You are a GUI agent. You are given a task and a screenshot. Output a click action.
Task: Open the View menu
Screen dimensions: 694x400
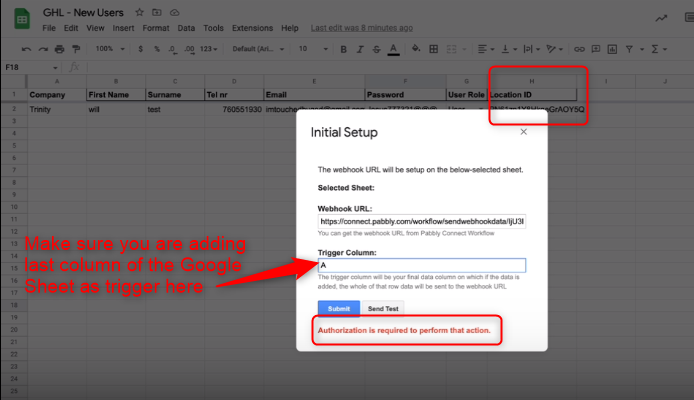pyautogui.click(x=95, y=28)
